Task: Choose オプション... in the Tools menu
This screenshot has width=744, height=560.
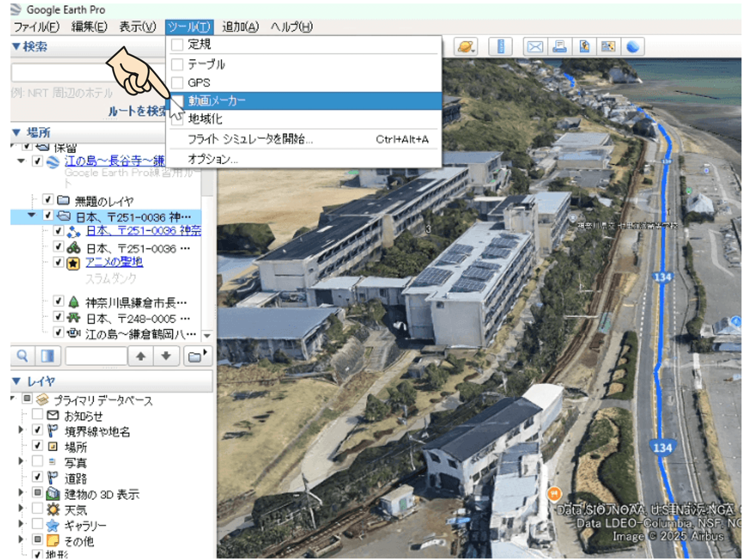Action: [213, 159]
